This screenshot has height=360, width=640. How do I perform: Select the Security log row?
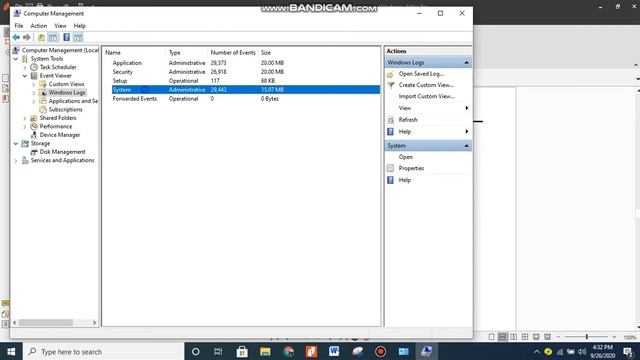(x=246, y=72)
